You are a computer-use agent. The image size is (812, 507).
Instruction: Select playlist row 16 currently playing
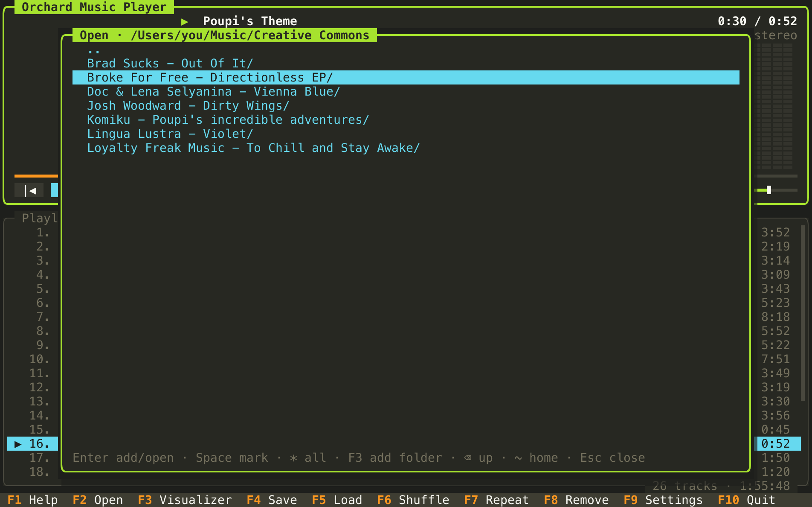(32, 444)
